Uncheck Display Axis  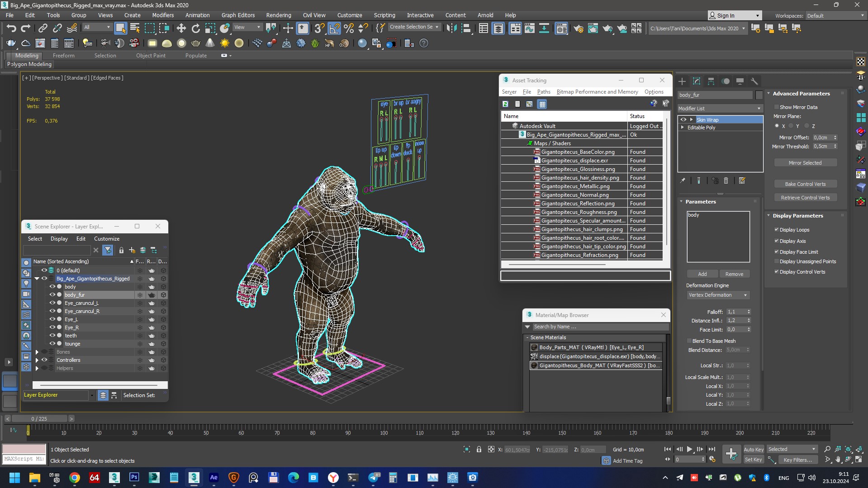click(x=777, y=241)
